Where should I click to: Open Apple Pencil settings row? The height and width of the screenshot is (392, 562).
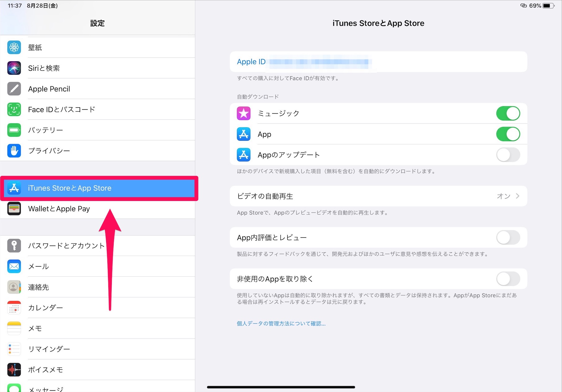(x=97, y=89)
